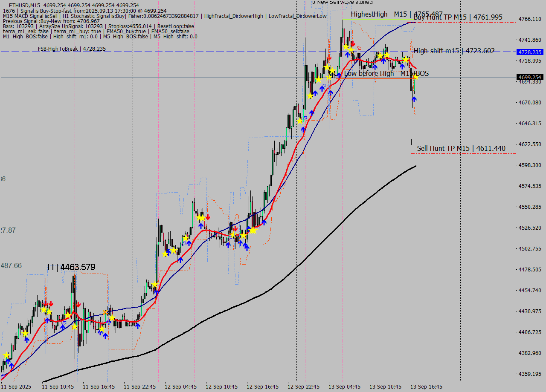Click the black 4699.254 current price tag
546x392 pixels.
coord(529,77)
